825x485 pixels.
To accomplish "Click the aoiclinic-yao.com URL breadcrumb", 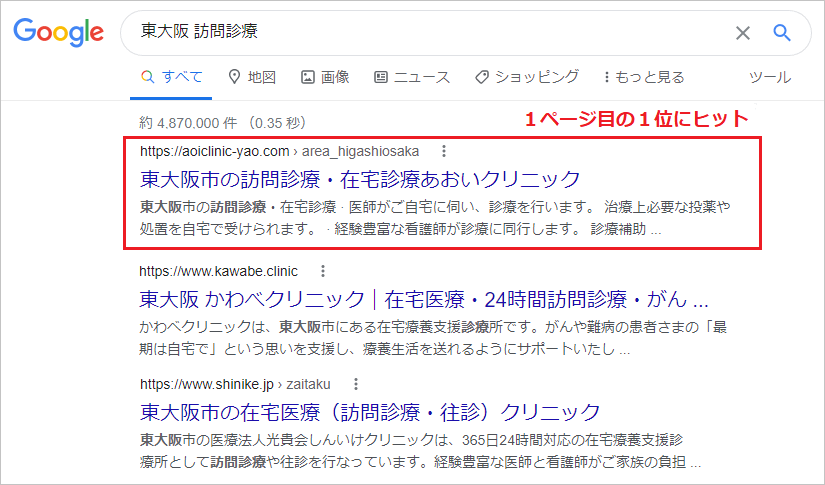I will 279,151.
